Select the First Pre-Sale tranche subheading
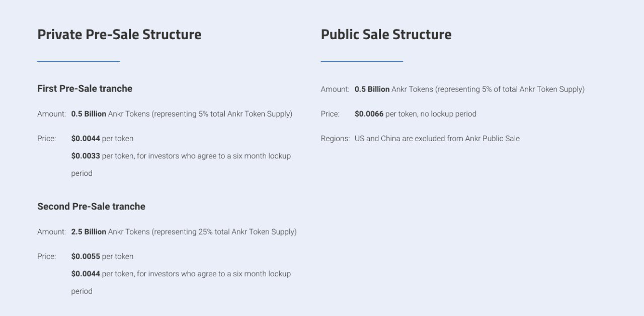This screenshot has width=644, height=316. 85,88
